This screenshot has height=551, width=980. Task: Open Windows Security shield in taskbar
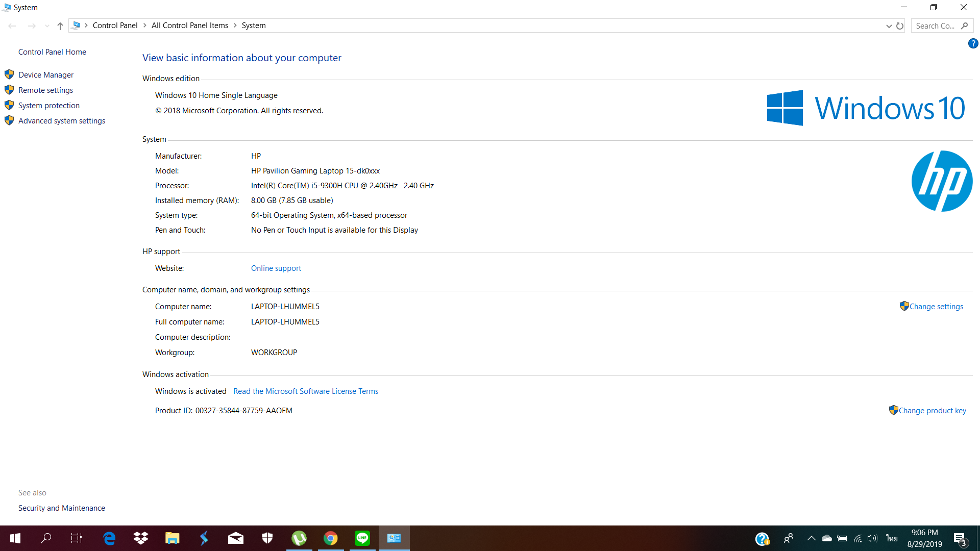(x=267, y=538)
